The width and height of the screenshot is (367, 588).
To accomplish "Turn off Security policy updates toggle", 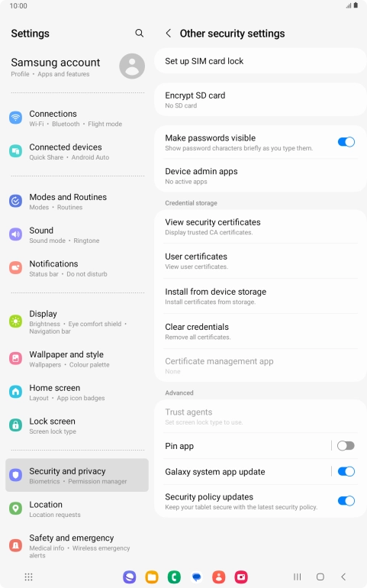I will 346,501.
